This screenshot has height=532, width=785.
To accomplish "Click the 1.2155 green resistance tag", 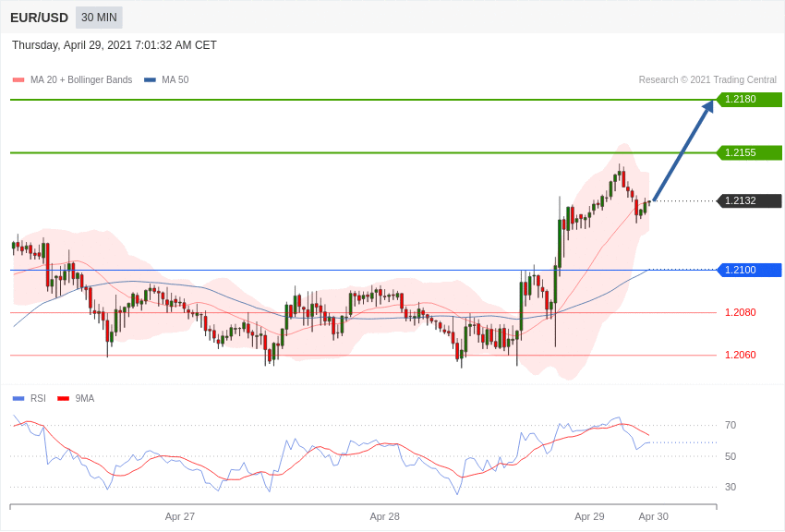I will tap(750, 152).
